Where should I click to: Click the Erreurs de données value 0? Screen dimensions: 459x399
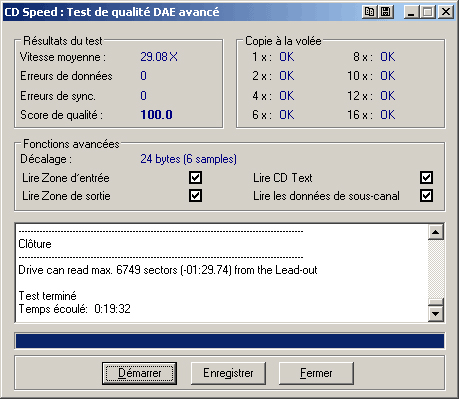pos(143,76)
